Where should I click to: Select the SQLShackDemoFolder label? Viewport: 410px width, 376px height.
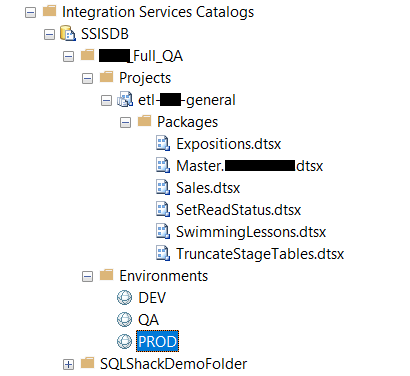pos(174,364)
